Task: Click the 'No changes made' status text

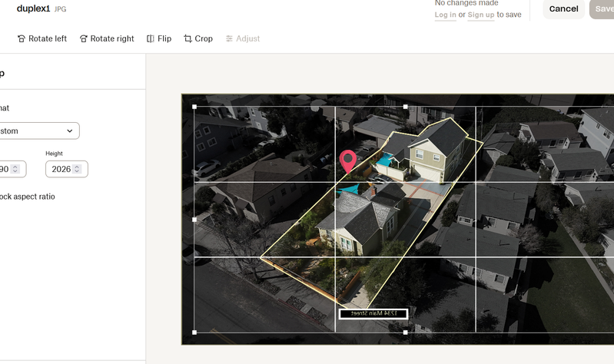Action: 466,3
